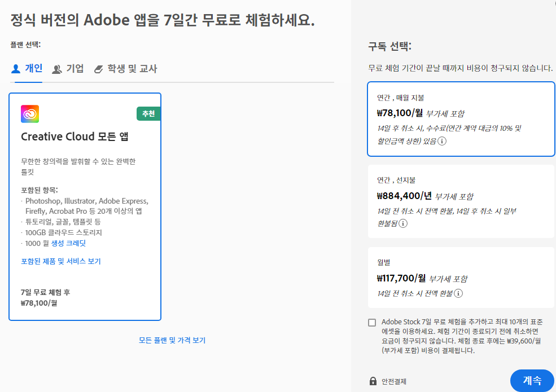
Task: Click the graduation cap icon beside 학생 및 교사
Action: [99, 69]
